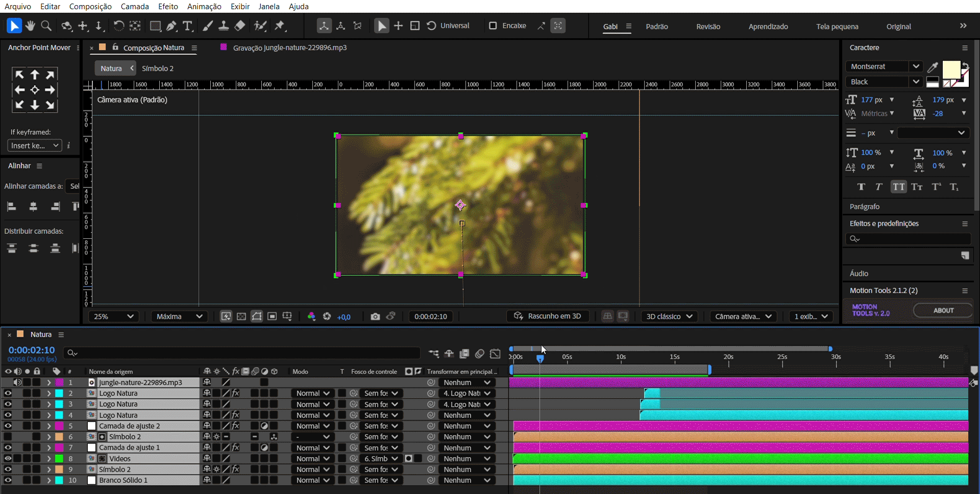
Task: Enable the Encaixe checkbox
Action: [493, 26]
